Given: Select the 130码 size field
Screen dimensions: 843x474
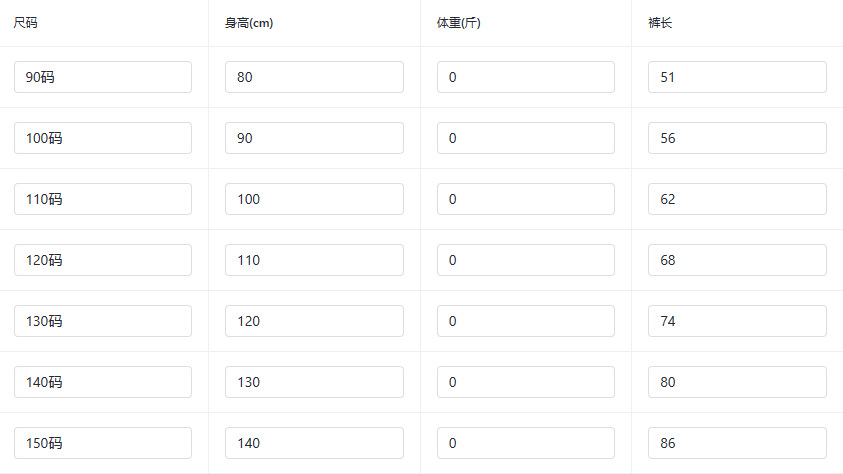Looking at the screenshot, I should pyautogui.click(x=103, y=321).
